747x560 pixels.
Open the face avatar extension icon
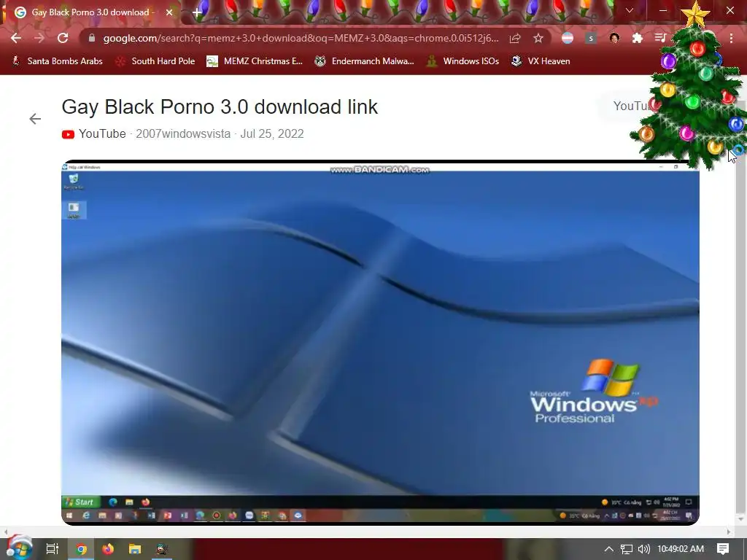pos(614,38)
